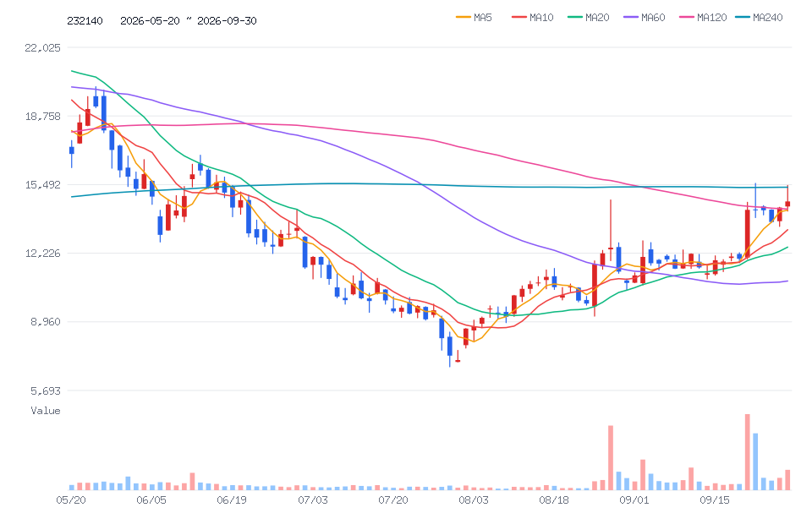Image resolution: width=812 pixels, height=524 pixels.
Task: Click the purple MA60 legend color marker
Action: pyautogui.click(x=631, y=18)
